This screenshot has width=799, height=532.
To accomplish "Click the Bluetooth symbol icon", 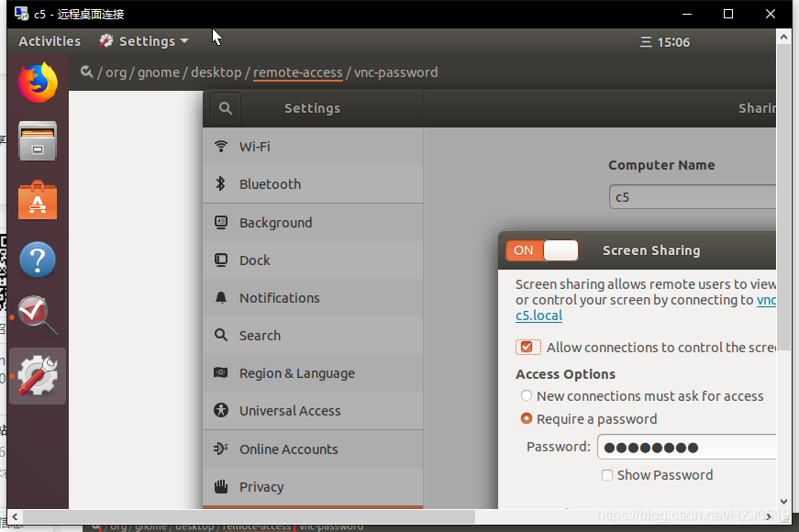I will click(221, 184).
